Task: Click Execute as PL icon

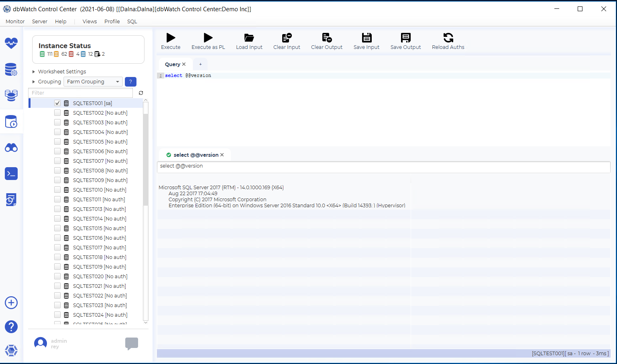Action: pyautogui.click(x=208, y=38)
